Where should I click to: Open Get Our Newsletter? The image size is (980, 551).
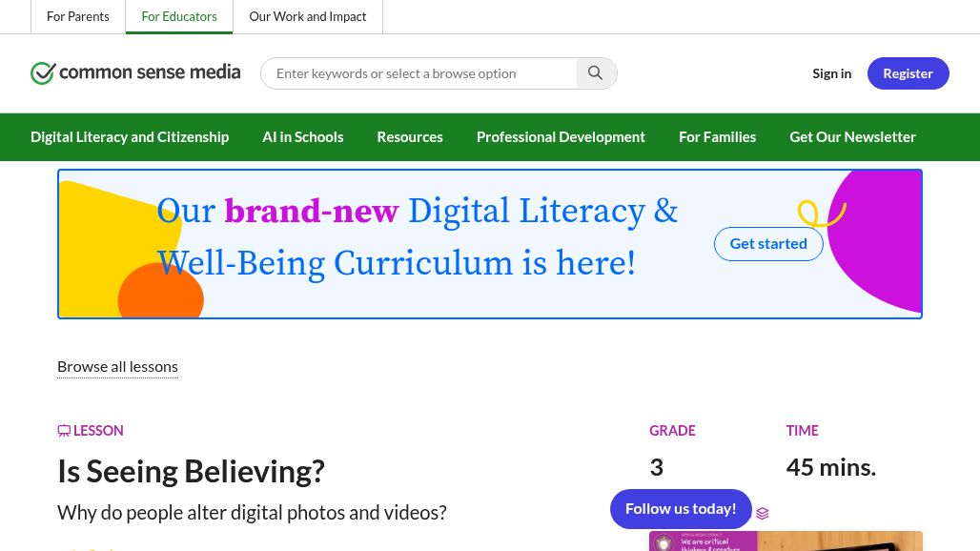[x=852, y=136]
